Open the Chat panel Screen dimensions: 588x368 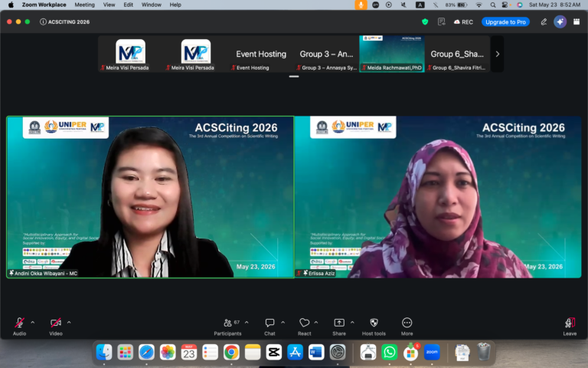point(269,326)
